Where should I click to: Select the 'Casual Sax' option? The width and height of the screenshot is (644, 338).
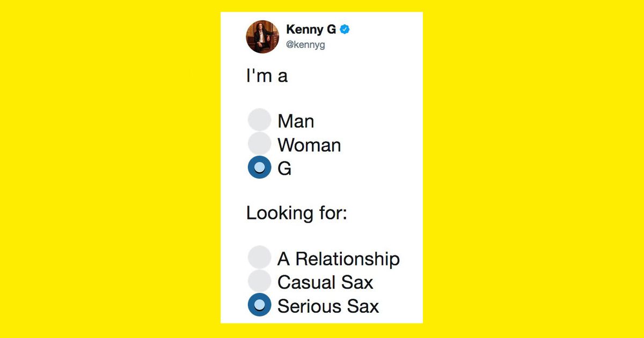pyautogui.click(x=259, y=281)
